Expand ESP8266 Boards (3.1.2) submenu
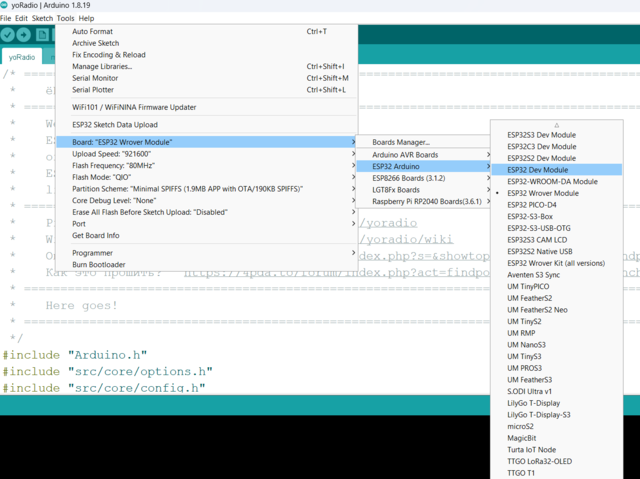Screen dimensions: 640x479 click(x=424, y=178)
